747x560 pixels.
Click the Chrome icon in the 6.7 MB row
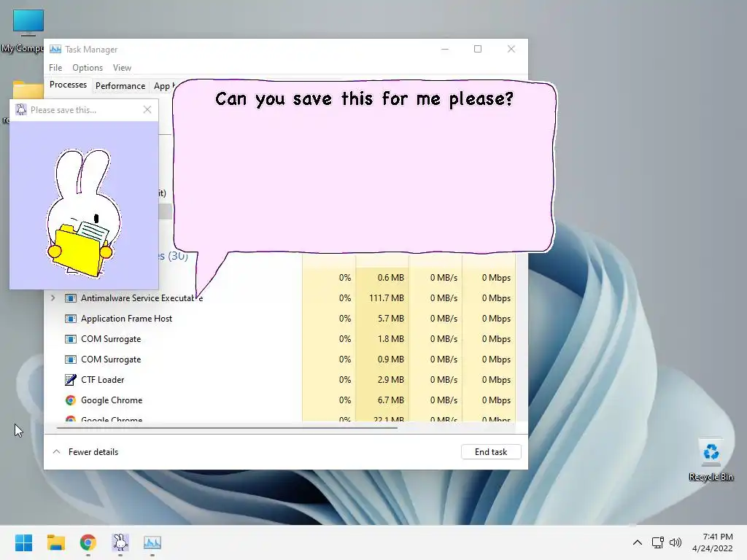pos(71,400)
